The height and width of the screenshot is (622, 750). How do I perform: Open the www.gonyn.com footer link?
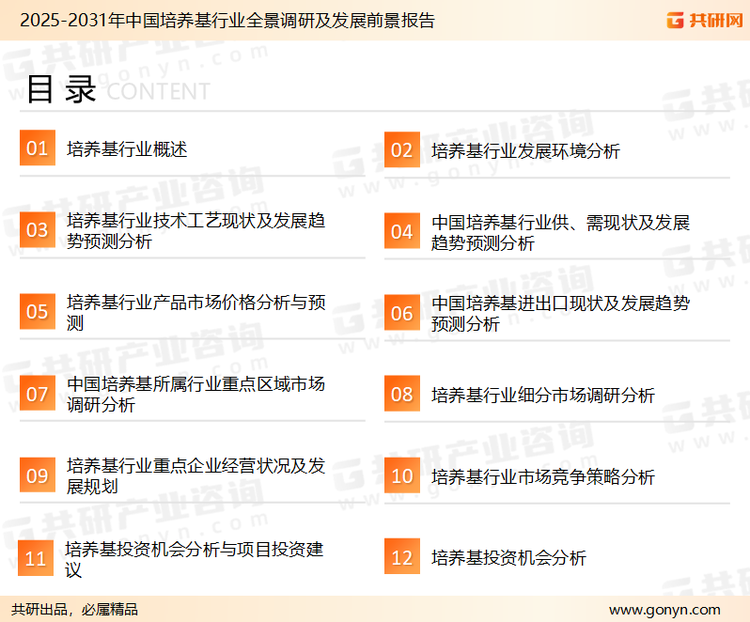665,610
